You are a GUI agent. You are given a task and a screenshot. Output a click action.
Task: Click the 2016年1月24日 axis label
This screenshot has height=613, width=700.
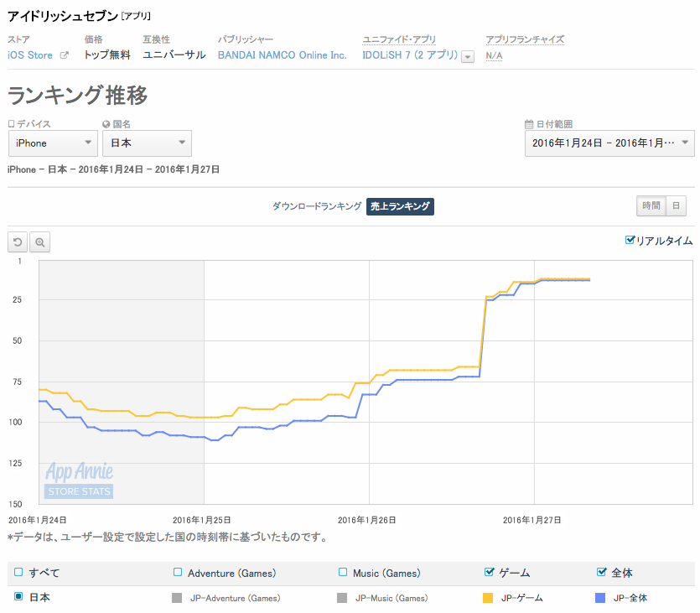[x=38, y=520]
